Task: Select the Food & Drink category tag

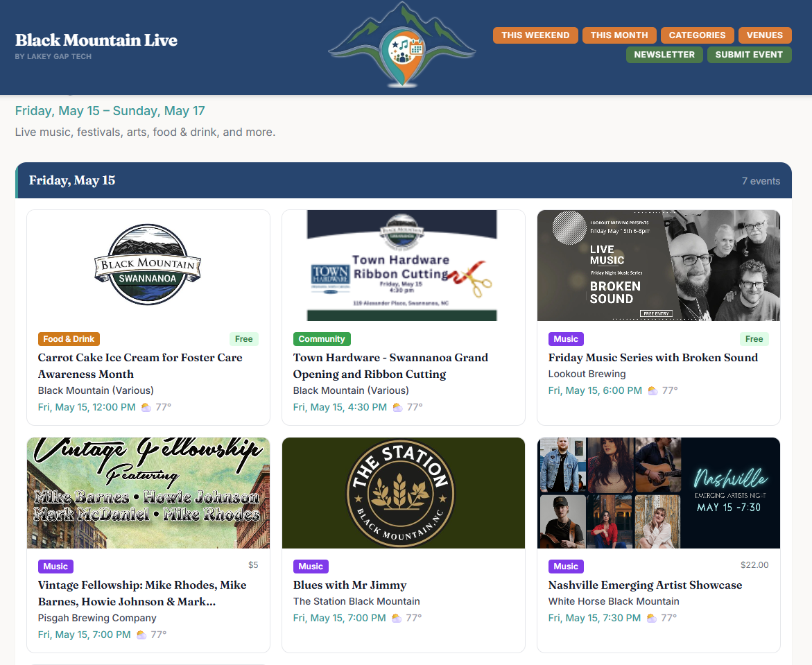Action: (x=69, y=339)
